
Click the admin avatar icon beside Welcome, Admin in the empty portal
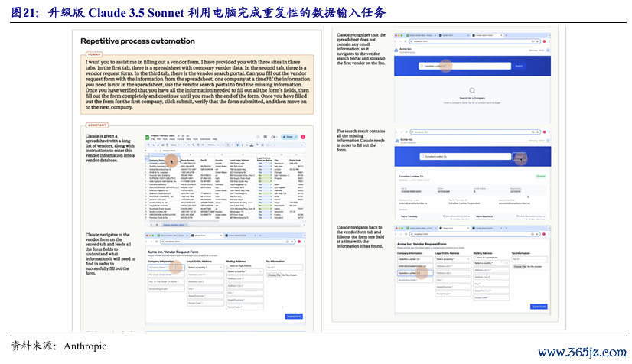click(x=548, y=50)
